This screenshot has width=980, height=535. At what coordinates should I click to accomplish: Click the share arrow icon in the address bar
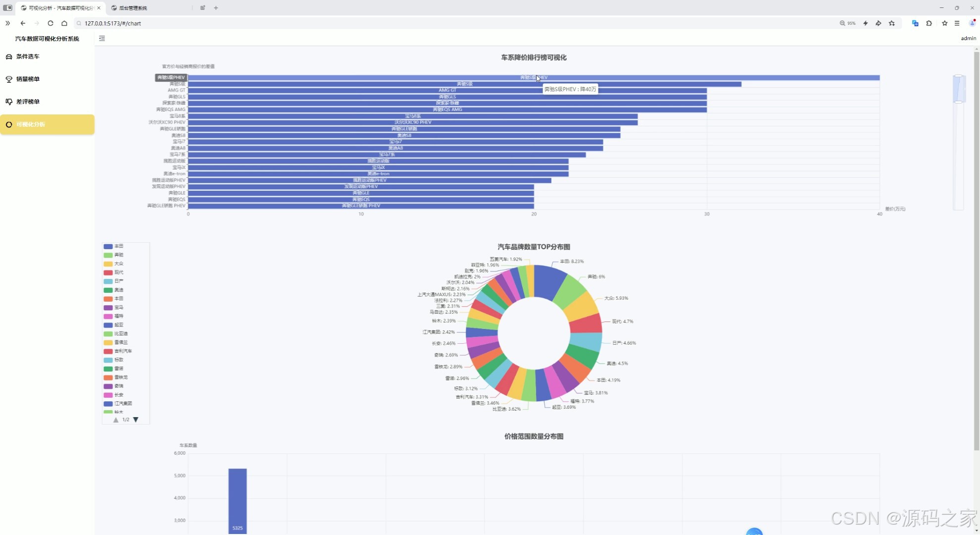pos(879,23)
